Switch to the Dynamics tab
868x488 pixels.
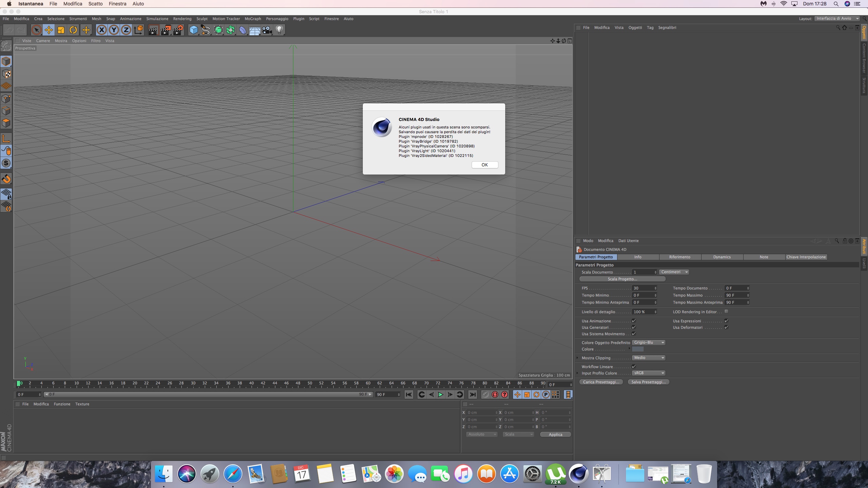722,257
